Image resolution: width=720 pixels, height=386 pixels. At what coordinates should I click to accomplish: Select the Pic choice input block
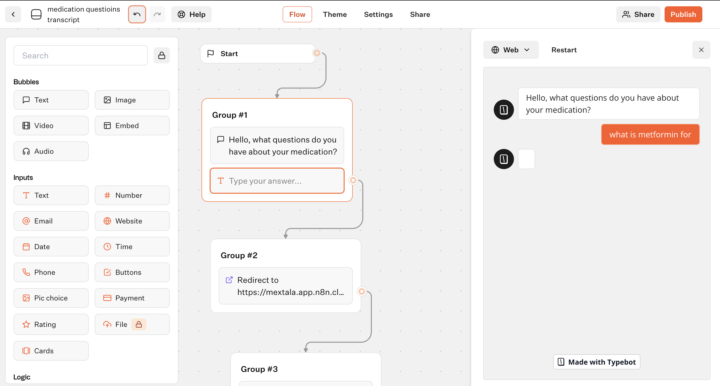click(x=51, y=298)
